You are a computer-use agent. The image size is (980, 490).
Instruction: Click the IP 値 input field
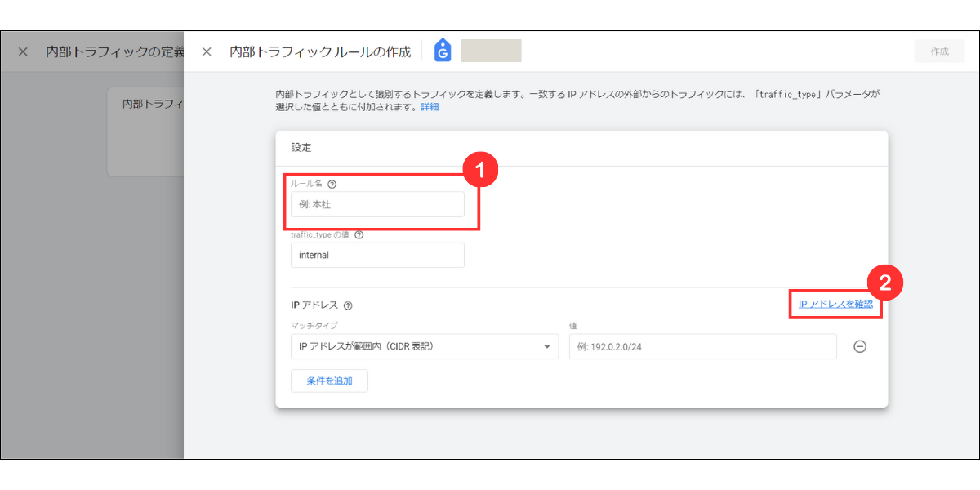[703, 346]
